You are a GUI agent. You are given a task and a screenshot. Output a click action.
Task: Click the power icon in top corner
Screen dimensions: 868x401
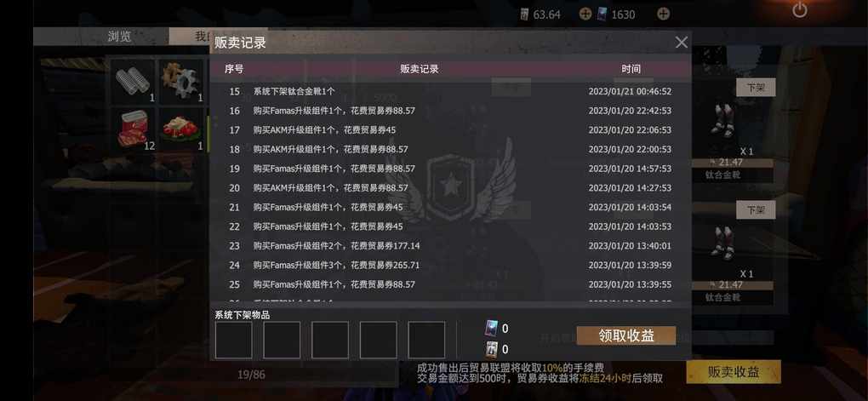point(799,10)
